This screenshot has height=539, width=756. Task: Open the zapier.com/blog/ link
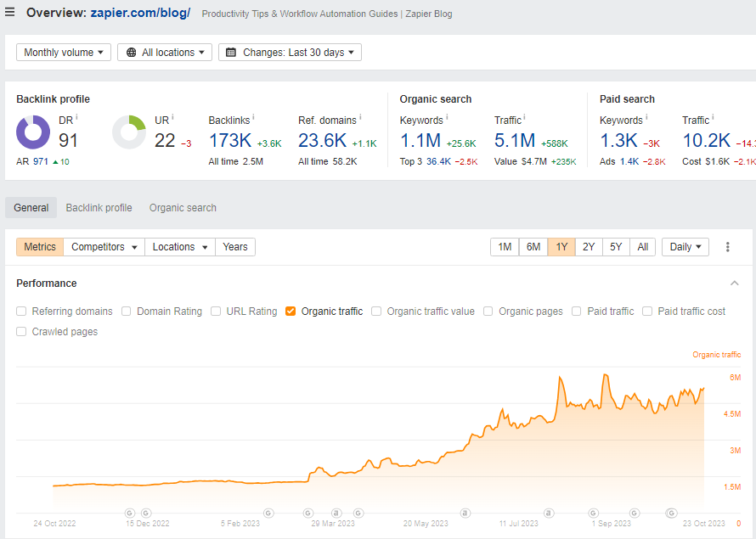pos(140,13)
